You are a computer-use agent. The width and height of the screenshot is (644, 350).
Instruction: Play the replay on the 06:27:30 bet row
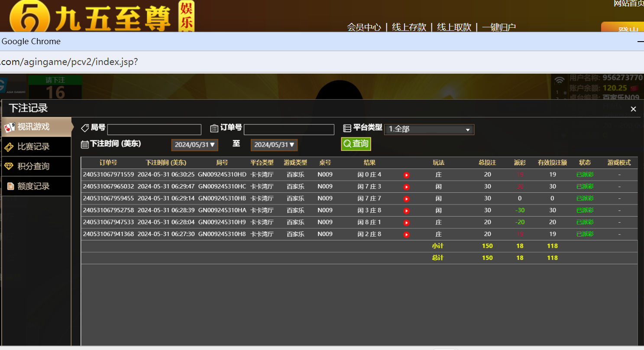tap(405, 234)
